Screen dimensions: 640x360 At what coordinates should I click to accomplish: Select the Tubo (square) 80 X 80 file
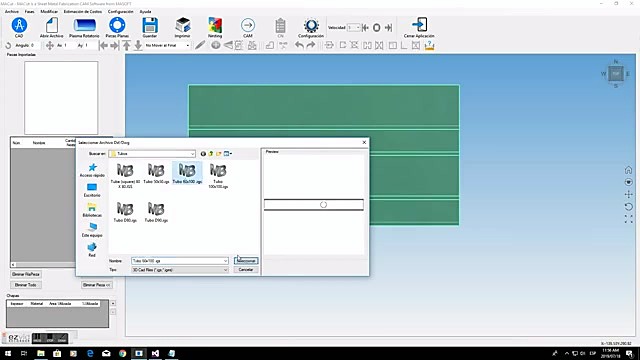pyautogui.click(x=125, y=176)
